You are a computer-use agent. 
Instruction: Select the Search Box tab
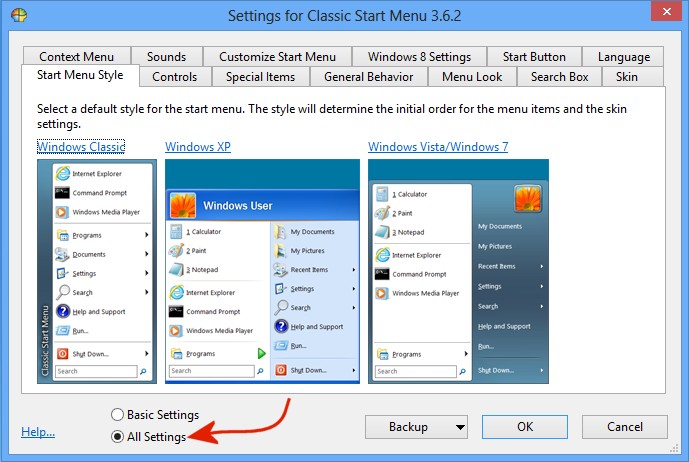[559, 76]
